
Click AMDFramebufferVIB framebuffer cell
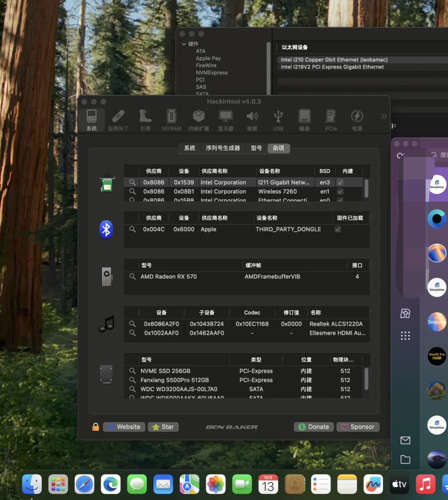point(272,277)
